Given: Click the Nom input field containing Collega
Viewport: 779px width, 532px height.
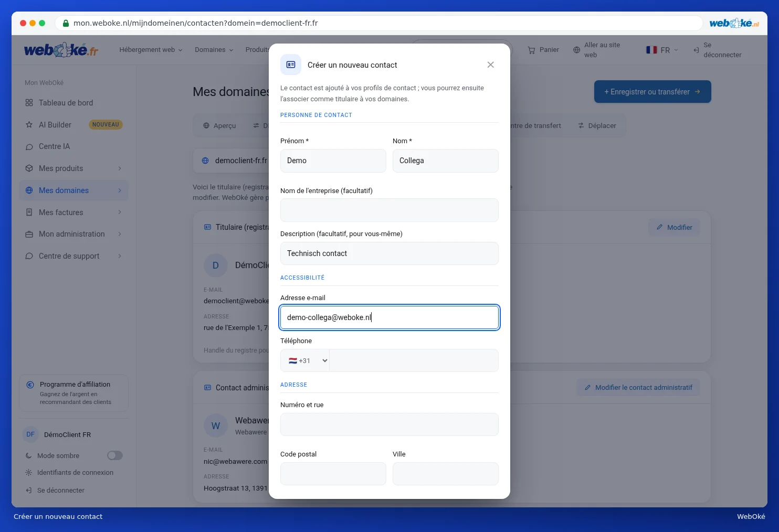Looking at the screenshot, I should point(446,161).
